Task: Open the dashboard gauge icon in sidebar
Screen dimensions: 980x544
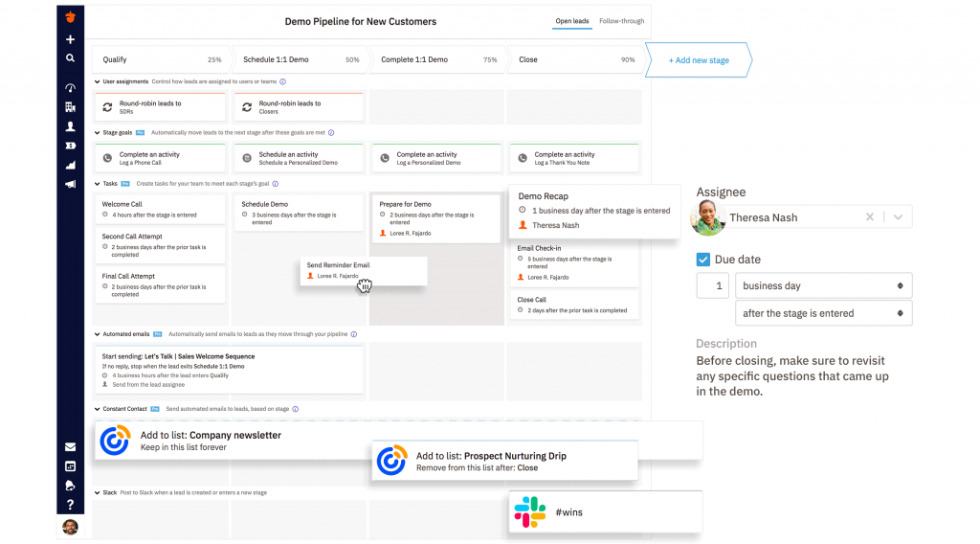Action: (70, 88)
